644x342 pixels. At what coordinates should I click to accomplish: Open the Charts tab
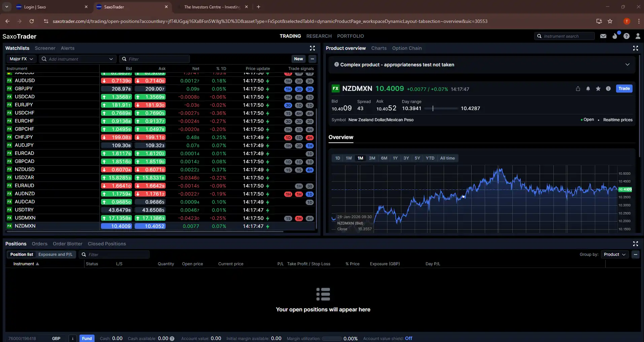click(379, 48)
